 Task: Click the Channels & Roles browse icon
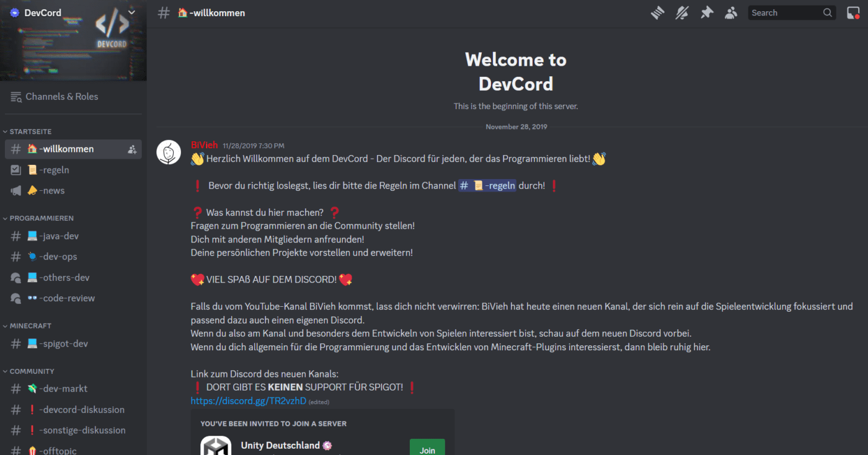tap(16, 97)
